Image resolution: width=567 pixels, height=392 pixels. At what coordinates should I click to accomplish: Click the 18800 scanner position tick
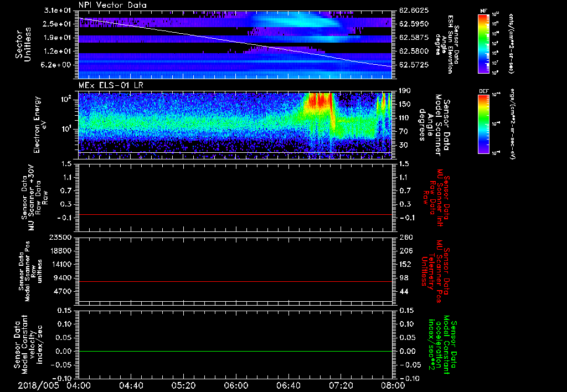[x=61, y=251]
